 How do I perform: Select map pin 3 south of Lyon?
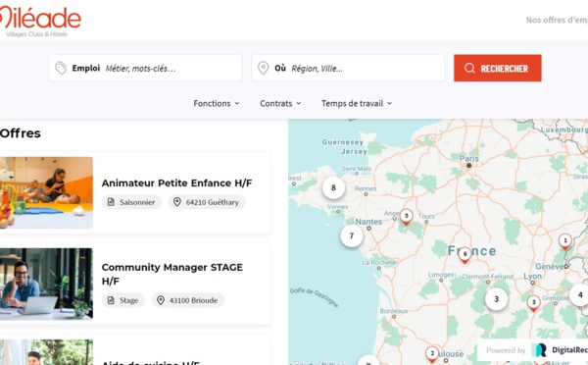(x=534, y=303)
